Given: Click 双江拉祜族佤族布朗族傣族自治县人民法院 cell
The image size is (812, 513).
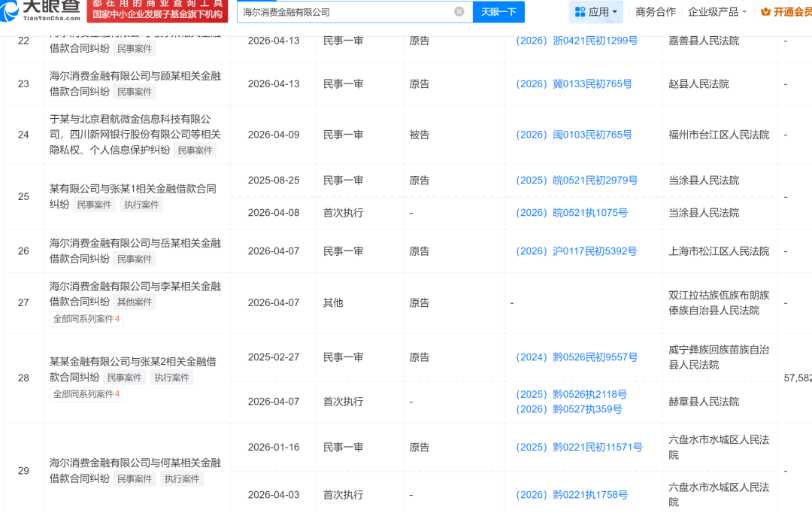Looking at the screenshot, I should (x=719, y=302).
